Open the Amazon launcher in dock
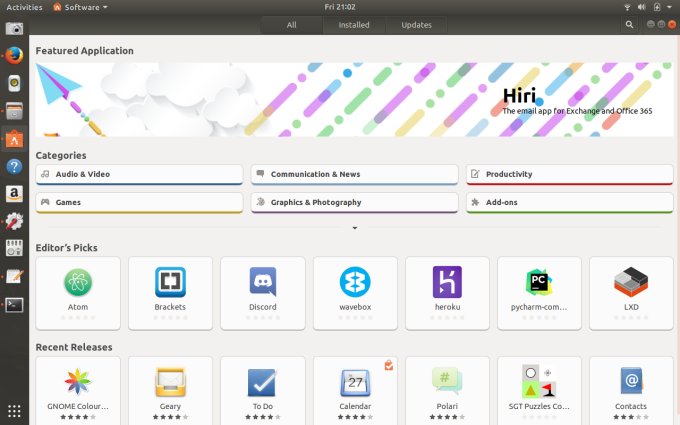 point(14,194)
